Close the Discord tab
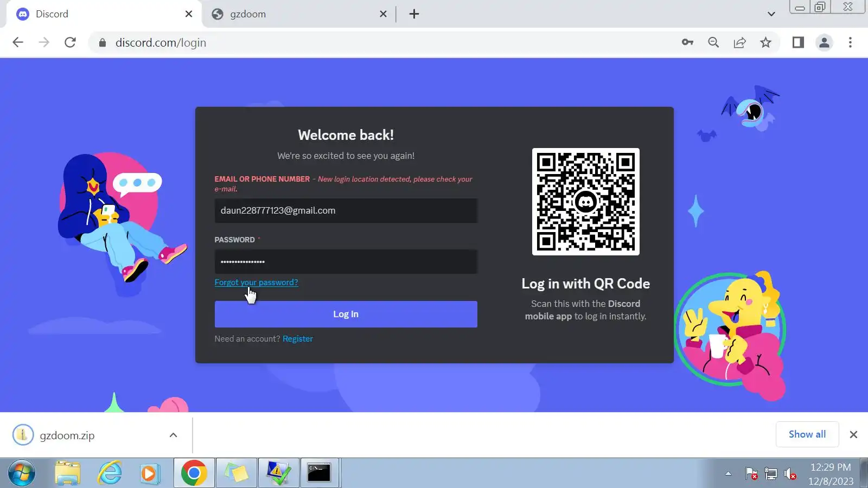The image size is (868, 488). click(x=189, y=14)
